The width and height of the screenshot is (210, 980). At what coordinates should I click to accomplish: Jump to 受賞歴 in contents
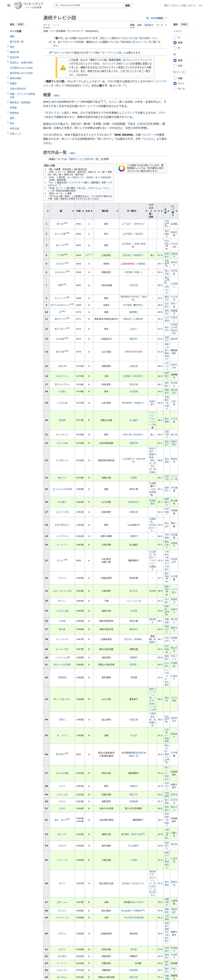click(x=13, y=108)
